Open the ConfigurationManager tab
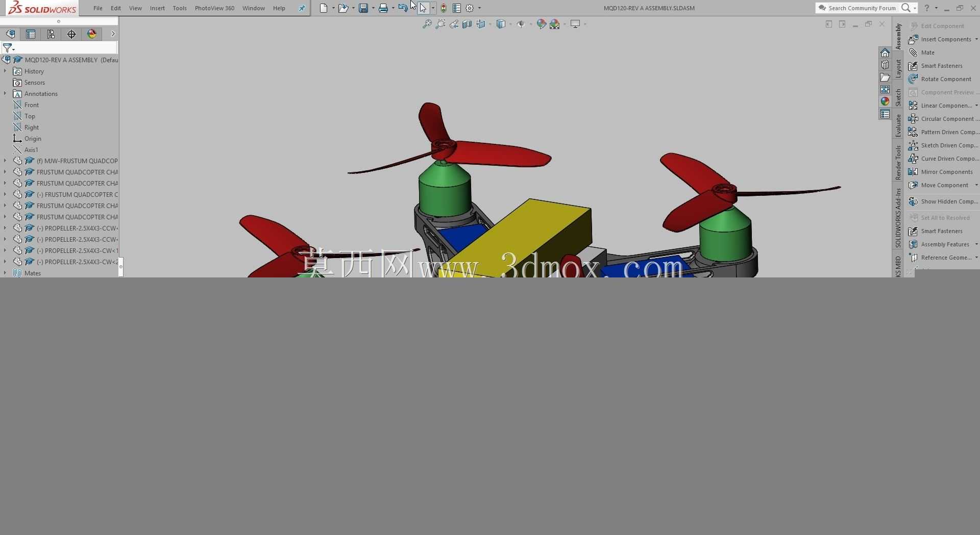The image size is (980, 535). pyautogui.click(x=51, y=34)
